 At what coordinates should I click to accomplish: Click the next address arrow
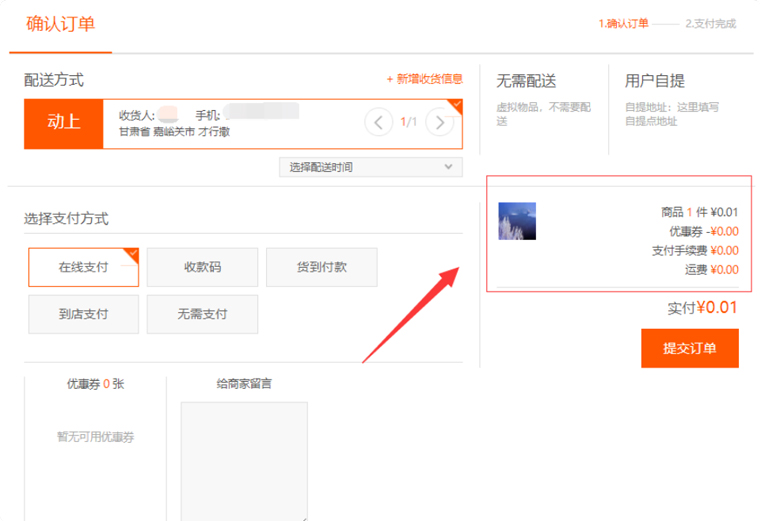(x=439, y=123)
